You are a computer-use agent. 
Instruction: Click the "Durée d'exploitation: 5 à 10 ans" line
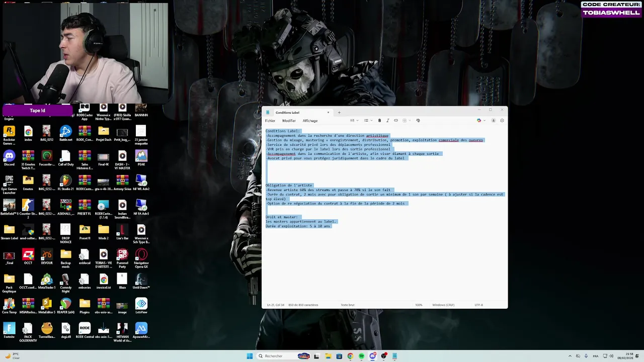[x=298, y=226]
